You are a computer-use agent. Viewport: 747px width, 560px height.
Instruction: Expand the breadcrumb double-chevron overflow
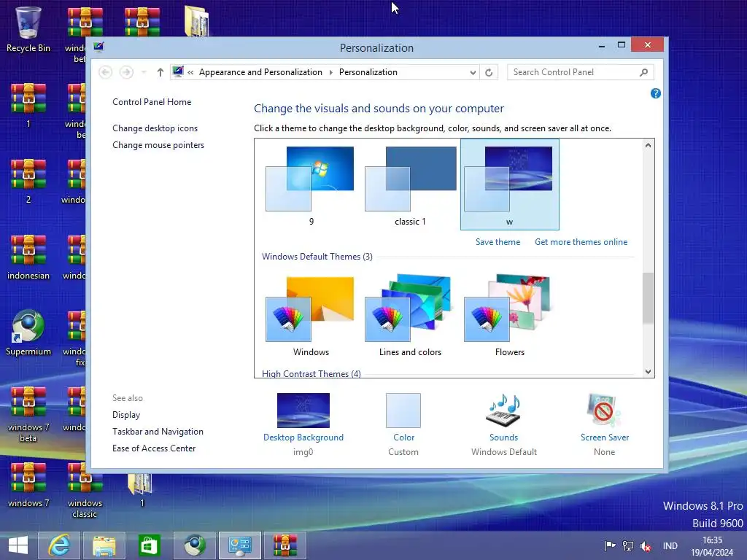coord(190,72)
